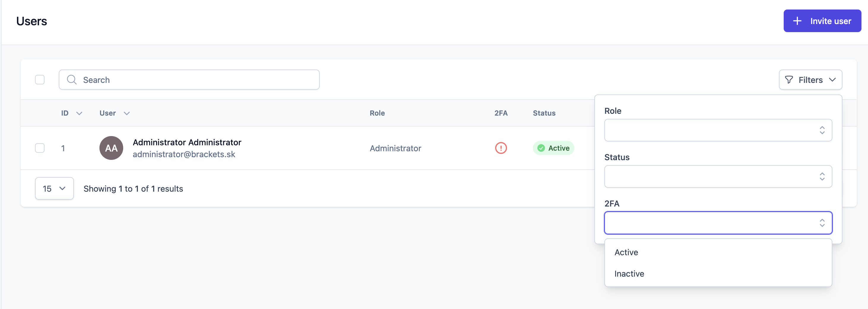
Task: Select the Administrator row checkbox
Action: coord(40,148)
